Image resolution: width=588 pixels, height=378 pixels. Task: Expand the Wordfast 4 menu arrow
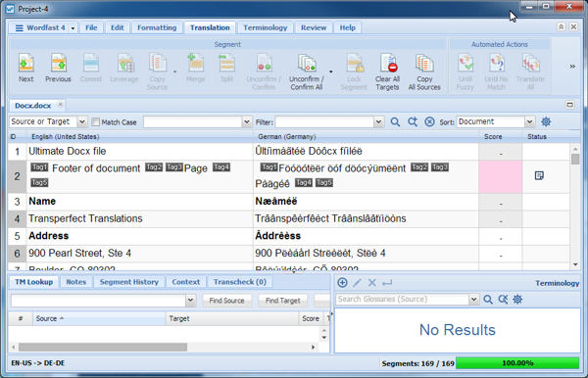pyautogui.click(x=73, y=28)
